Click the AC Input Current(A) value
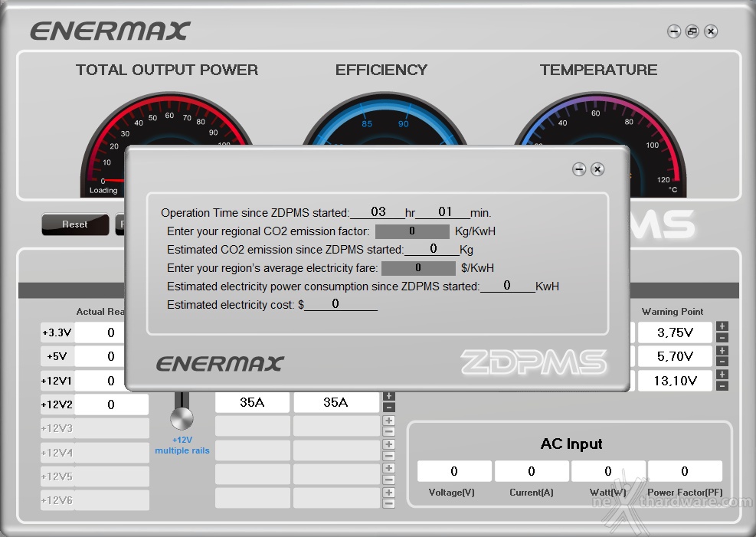The image size is (756, 537). click(532, 471)
